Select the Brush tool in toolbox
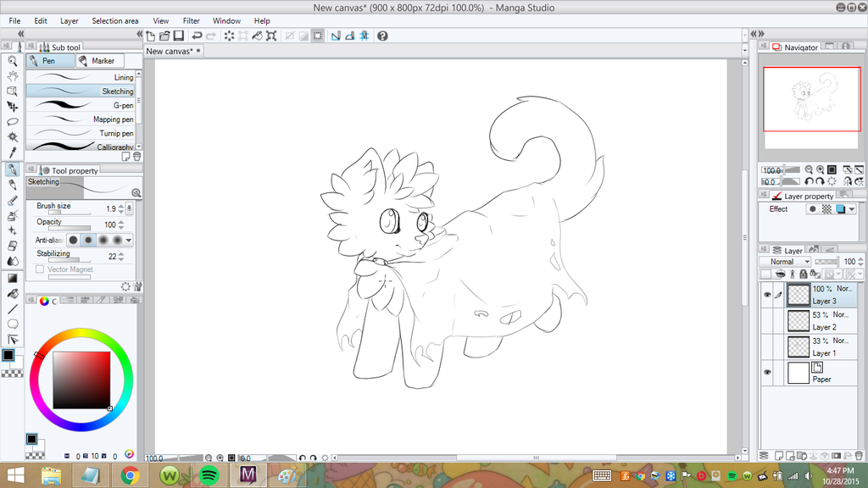This screenshot has height=488, width=868. [x=12, y=200]
